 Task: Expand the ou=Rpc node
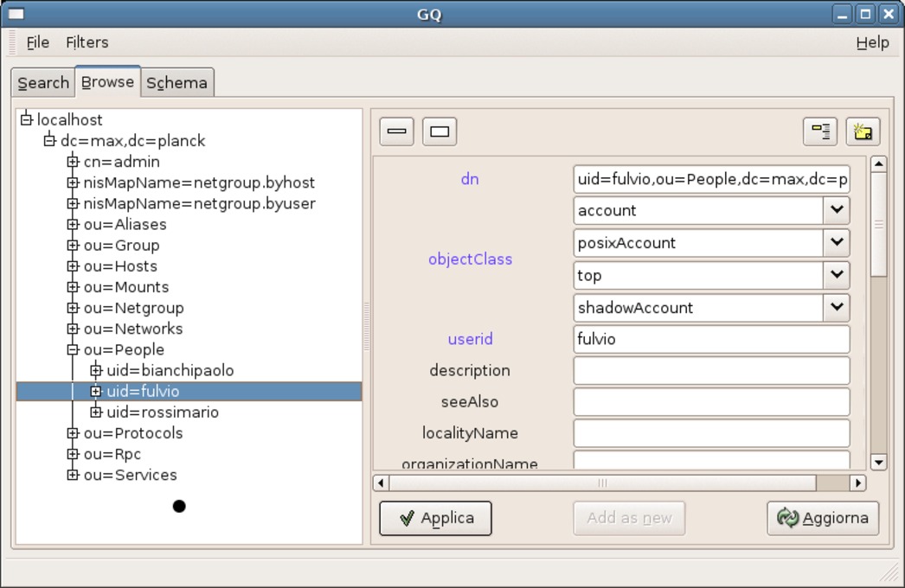(x=73, y=454)
